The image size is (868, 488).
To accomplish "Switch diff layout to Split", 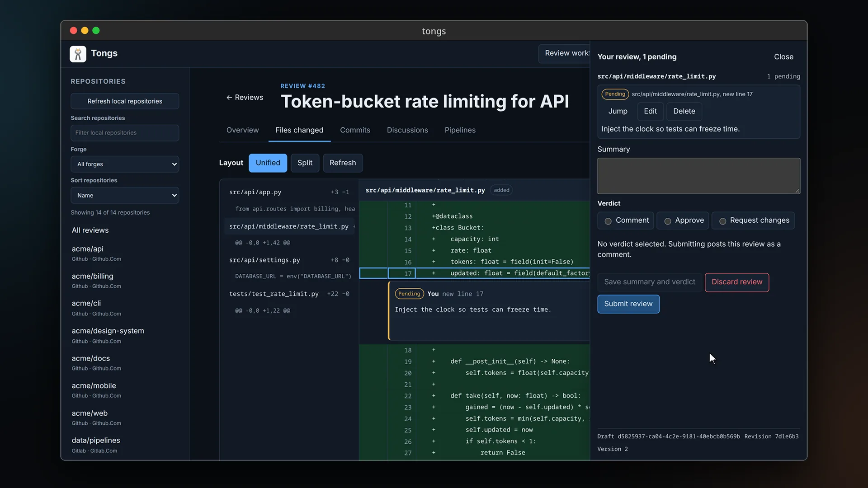I will coord(305,163).
